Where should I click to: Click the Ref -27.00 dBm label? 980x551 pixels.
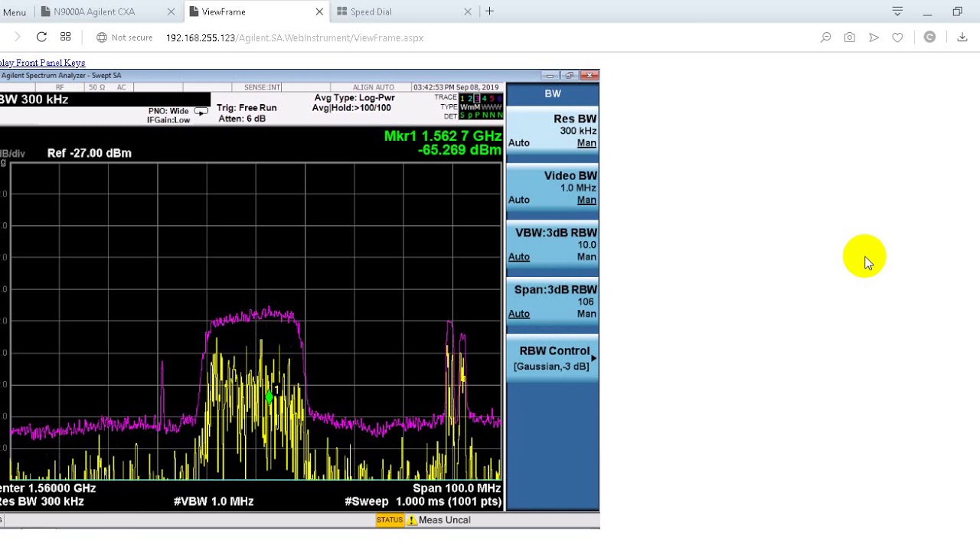(90, 153)
